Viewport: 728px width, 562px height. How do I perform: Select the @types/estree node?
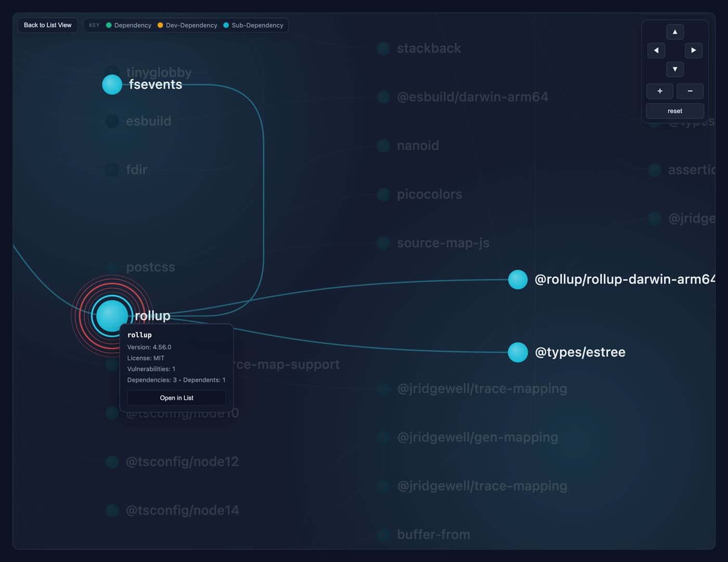pyautogui.click(x=518, y=352)
